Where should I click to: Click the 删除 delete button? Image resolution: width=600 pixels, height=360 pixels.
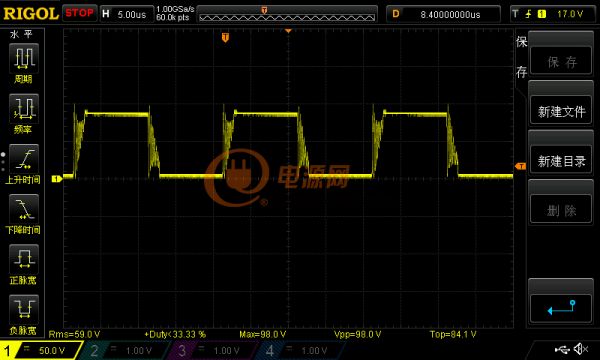(561, 209)
